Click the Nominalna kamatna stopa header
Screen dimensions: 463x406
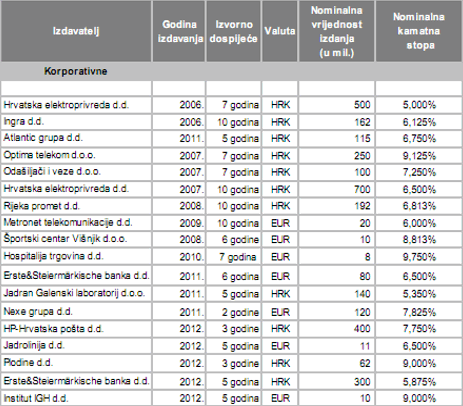419,31
